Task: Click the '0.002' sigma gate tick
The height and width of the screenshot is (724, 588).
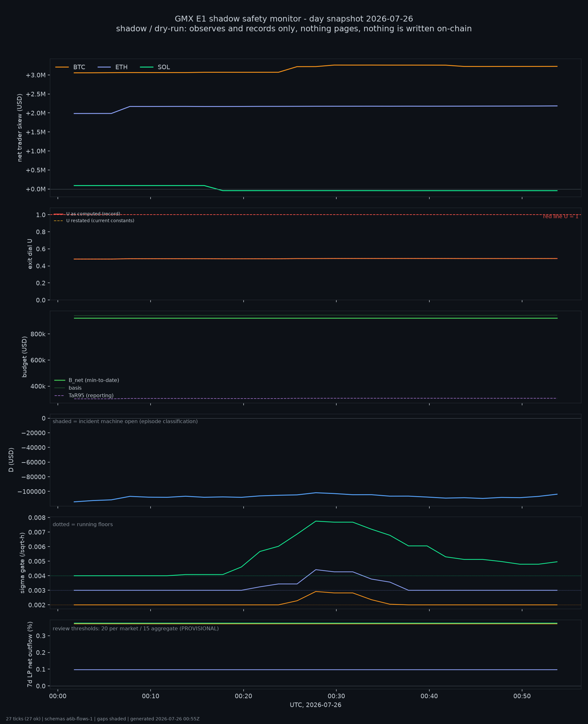Action: tap(37, 605)
